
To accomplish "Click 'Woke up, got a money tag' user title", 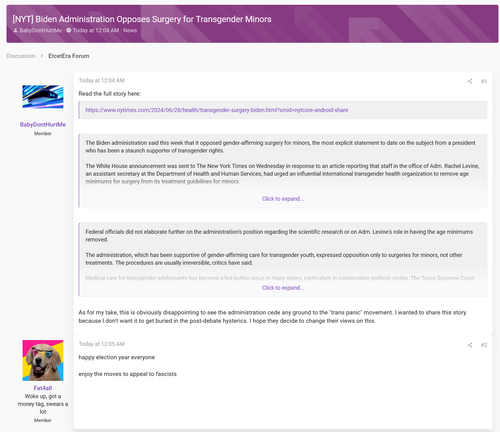I will [x=43, y=404].
